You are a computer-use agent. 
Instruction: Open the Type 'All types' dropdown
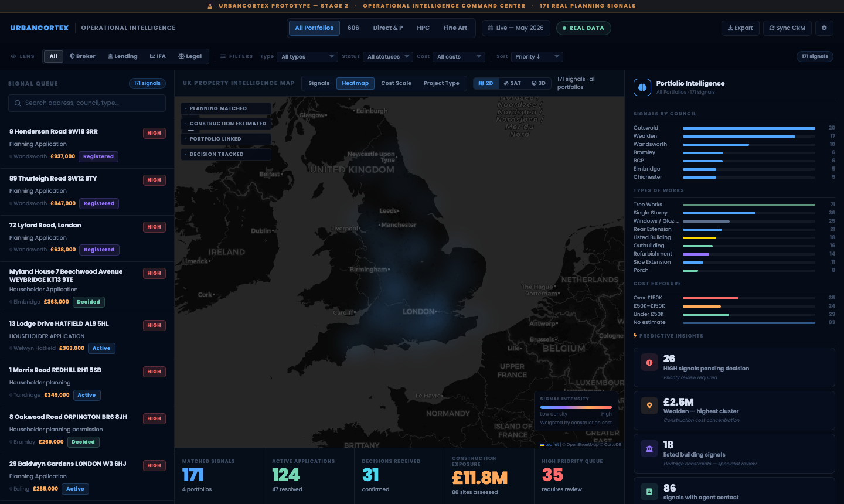pos(308,57)
